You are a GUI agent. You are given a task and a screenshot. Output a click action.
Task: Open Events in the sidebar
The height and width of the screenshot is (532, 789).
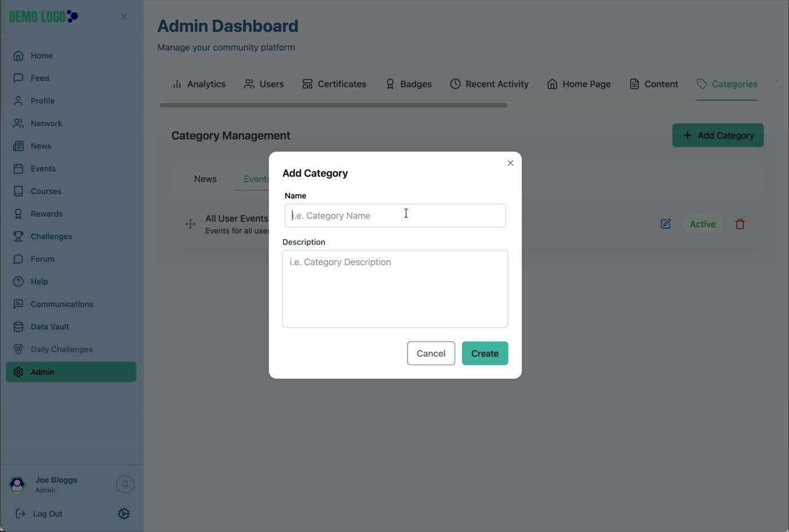(71, 169)
